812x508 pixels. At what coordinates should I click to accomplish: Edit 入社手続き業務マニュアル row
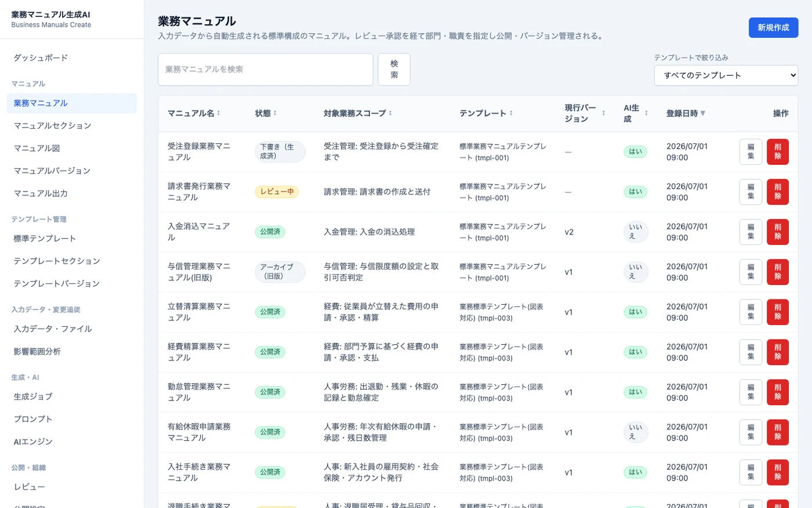pyautogui.click(x=751, y=473)
